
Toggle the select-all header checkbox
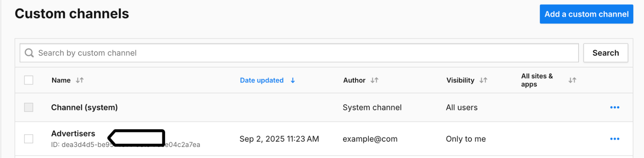tap(29, 80)
